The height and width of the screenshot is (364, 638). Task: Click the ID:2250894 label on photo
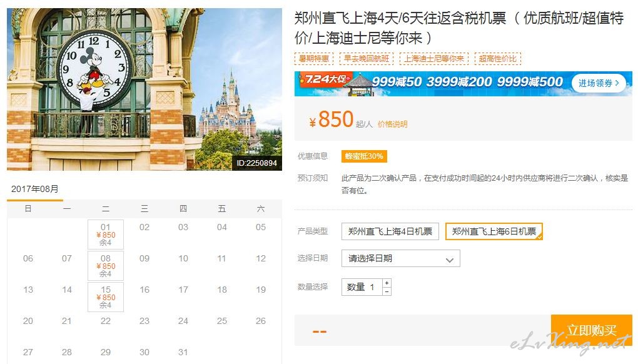coord(256,163)
